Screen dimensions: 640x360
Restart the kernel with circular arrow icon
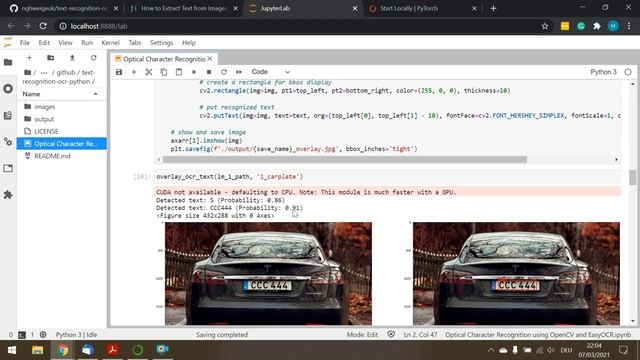[224, 72]
